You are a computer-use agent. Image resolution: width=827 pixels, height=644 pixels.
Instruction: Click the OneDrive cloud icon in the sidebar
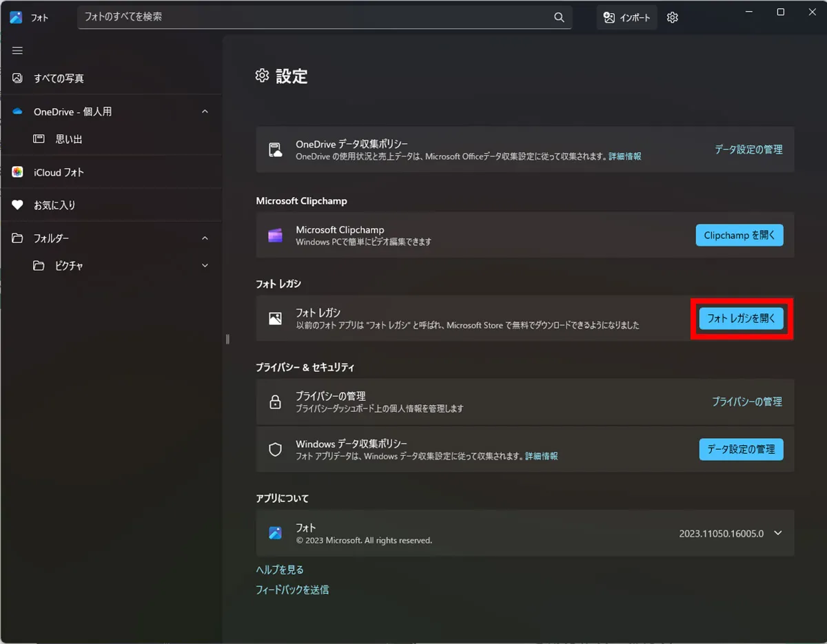point(17,111)
